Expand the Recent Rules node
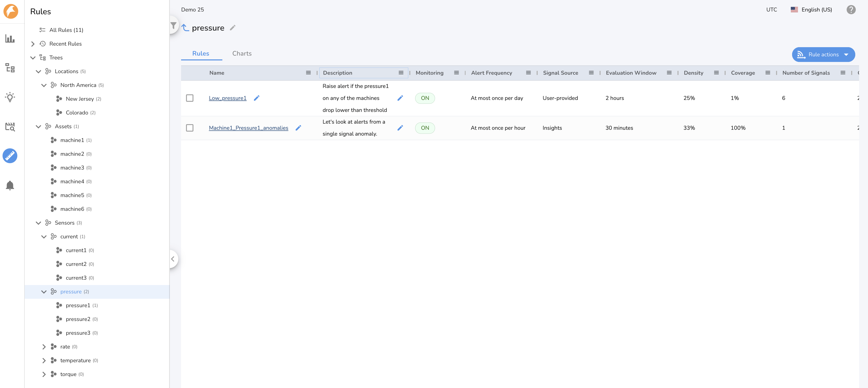Image resolution: width=868 pixels, height=388 pixels. coord(33,44)
